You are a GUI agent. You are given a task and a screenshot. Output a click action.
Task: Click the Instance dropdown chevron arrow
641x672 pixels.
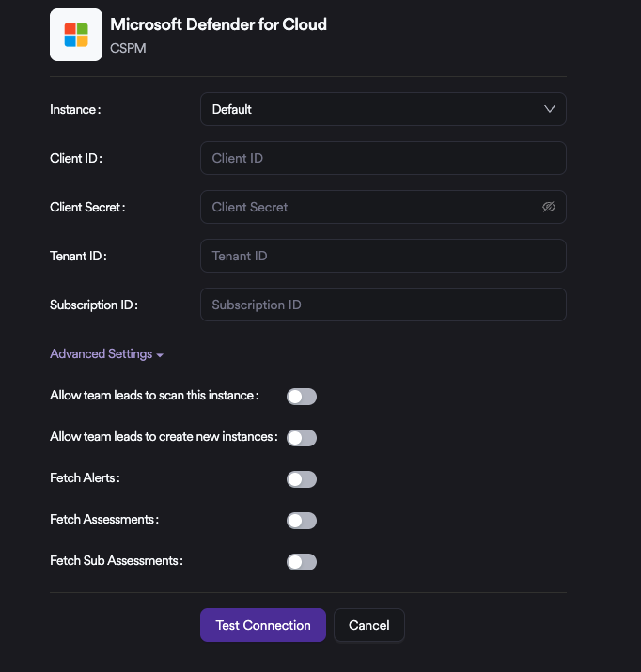point(549,109)
